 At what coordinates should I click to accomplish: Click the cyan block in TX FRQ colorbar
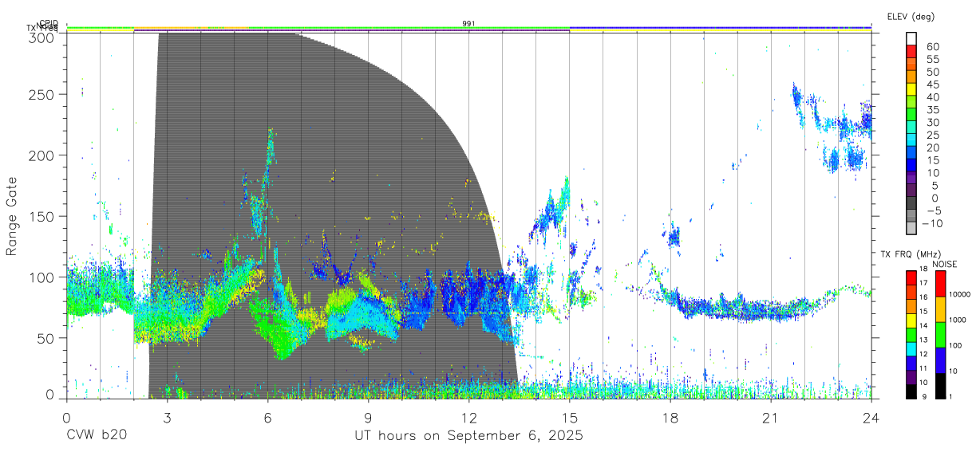coord(911,349)
